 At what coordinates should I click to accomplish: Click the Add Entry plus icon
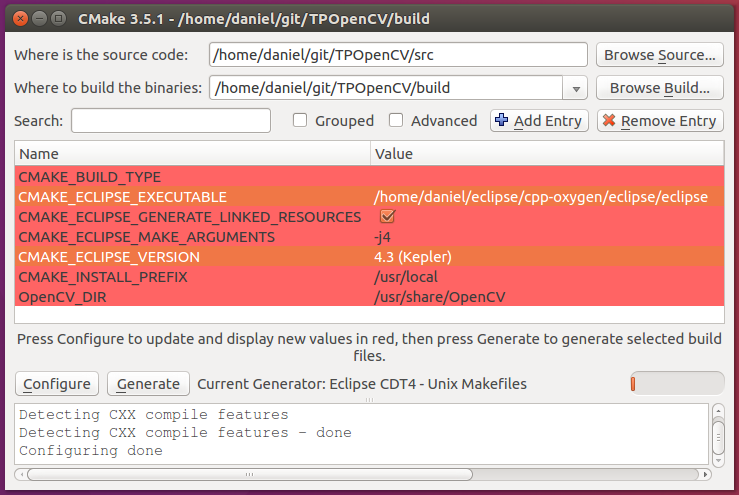(501, 120)
